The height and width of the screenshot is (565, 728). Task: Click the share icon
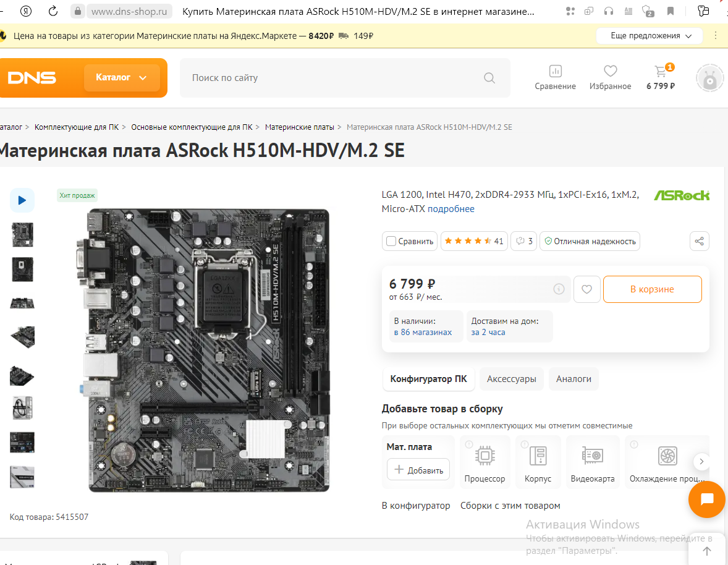point(699,242)
